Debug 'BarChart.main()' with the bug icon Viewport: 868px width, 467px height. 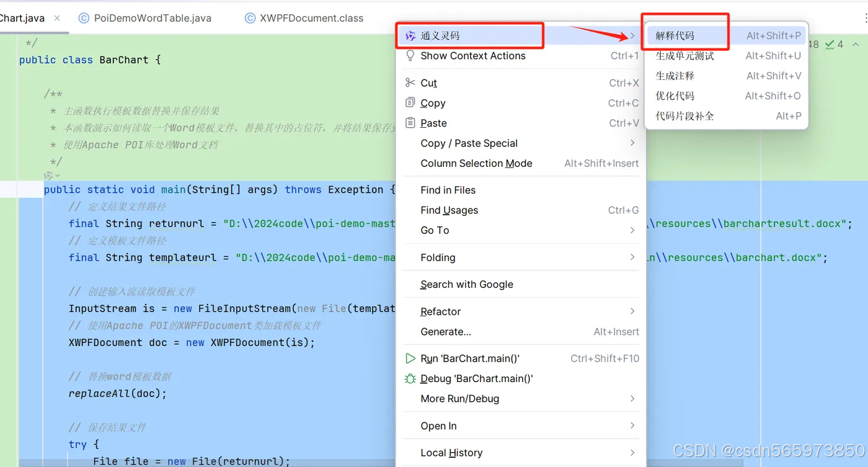(521, 379)
